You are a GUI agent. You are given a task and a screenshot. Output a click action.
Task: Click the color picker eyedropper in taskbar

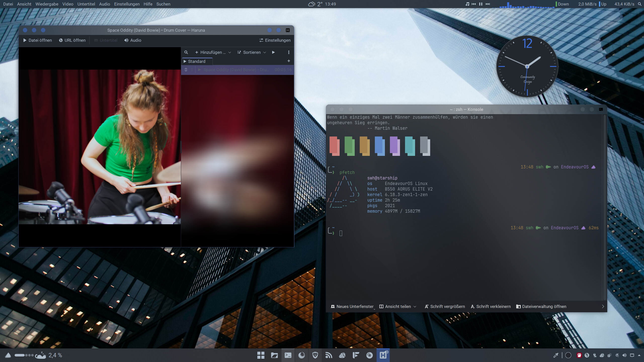pyautogui.click(x=556, y=355)
